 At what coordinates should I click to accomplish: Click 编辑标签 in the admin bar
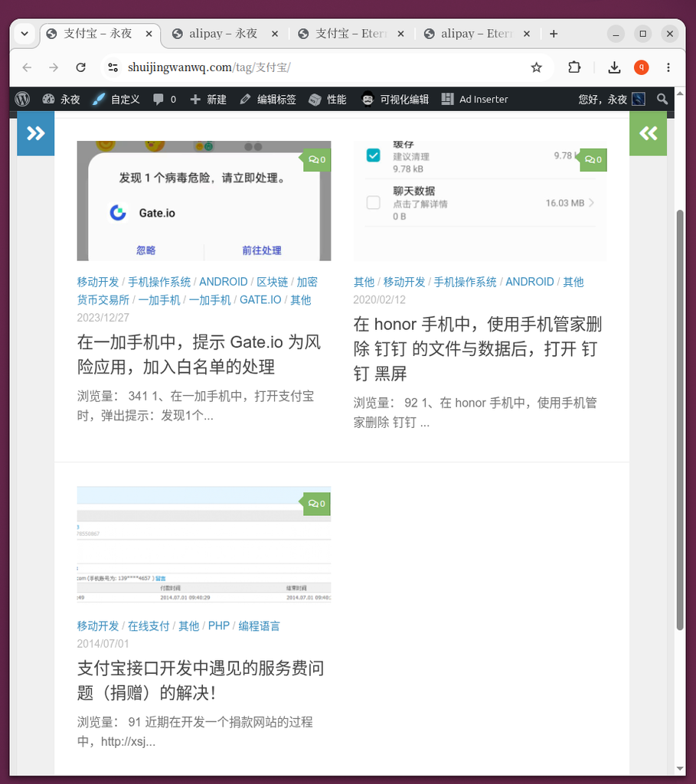coord(268,99)
